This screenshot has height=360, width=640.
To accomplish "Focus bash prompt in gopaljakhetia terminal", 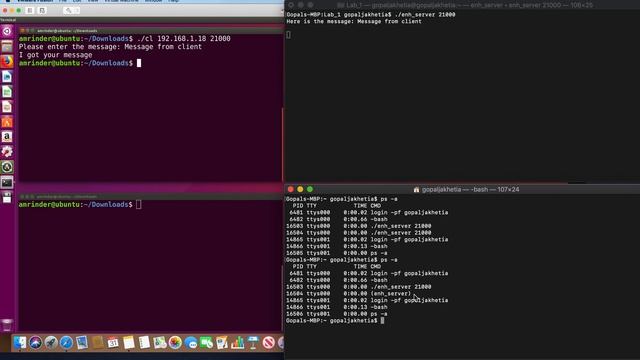I will pos(382,320).
